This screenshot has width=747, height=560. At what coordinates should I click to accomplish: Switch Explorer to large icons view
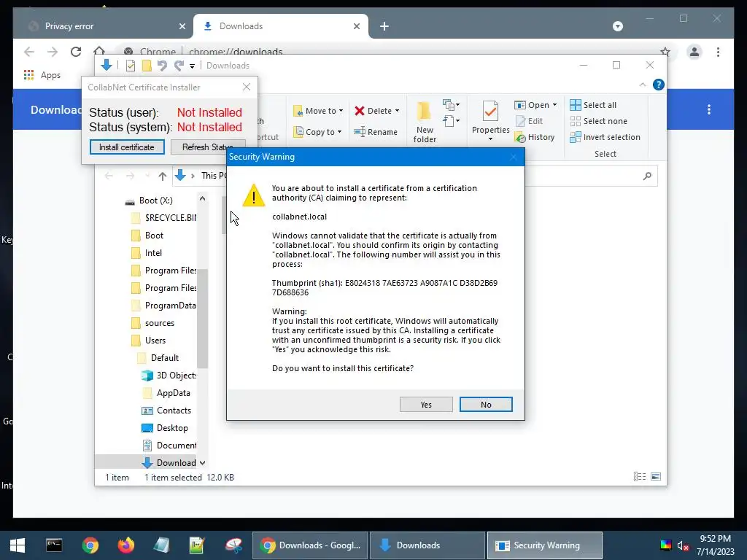pos(656,477)
